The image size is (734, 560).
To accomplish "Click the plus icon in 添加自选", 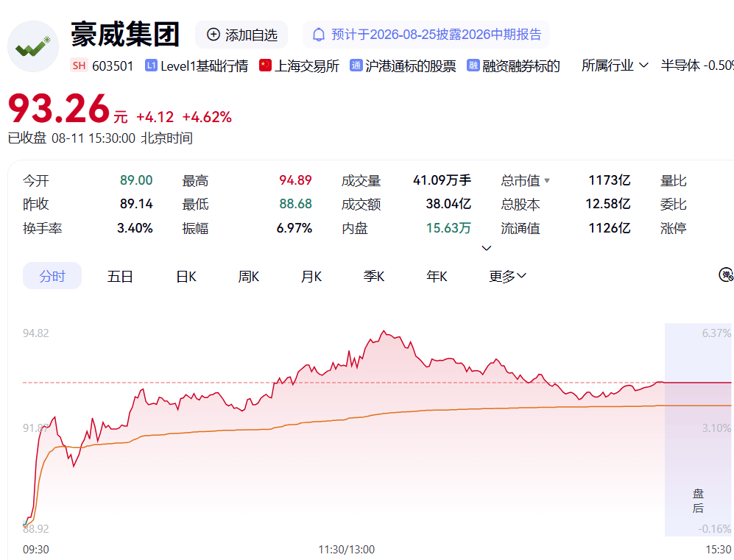I will [x=214, y=35].
